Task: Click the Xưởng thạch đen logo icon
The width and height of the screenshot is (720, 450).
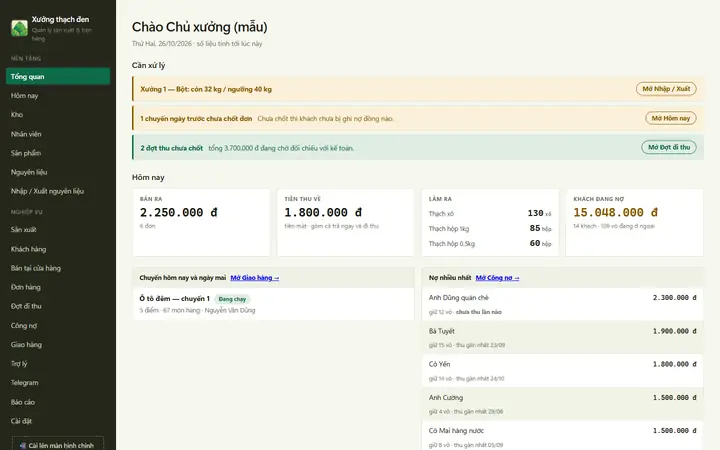Action: pyautogui.click(x=19, y=28)
